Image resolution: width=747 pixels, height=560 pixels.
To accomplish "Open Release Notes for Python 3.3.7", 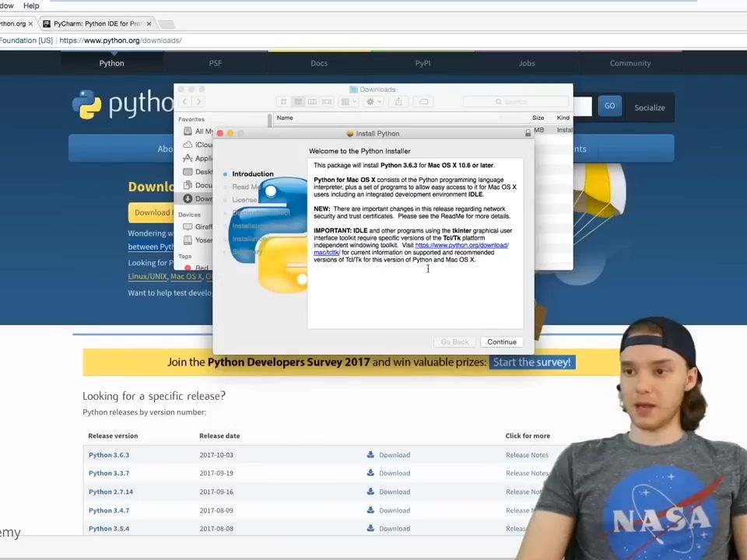I will [527, 473].
